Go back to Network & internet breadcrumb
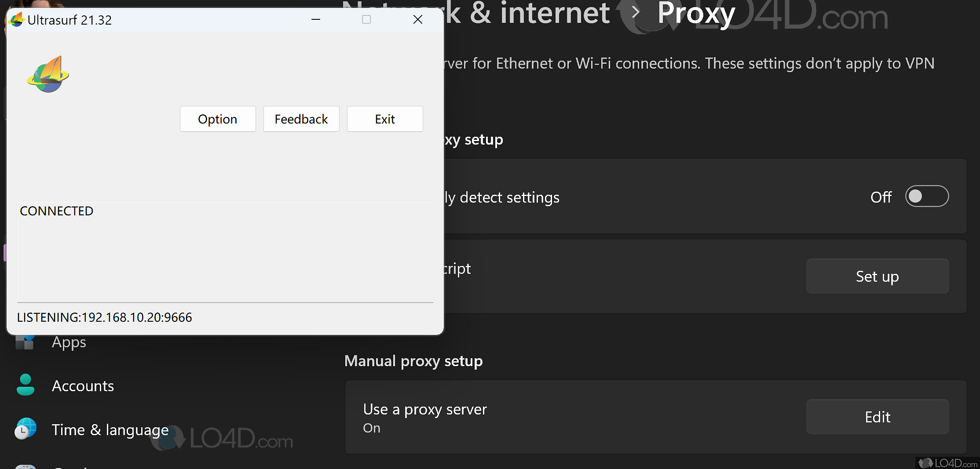 (528, 13)
